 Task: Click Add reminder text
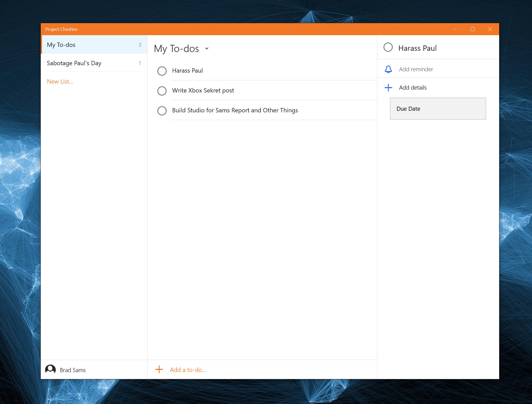(x=416, y=69)
